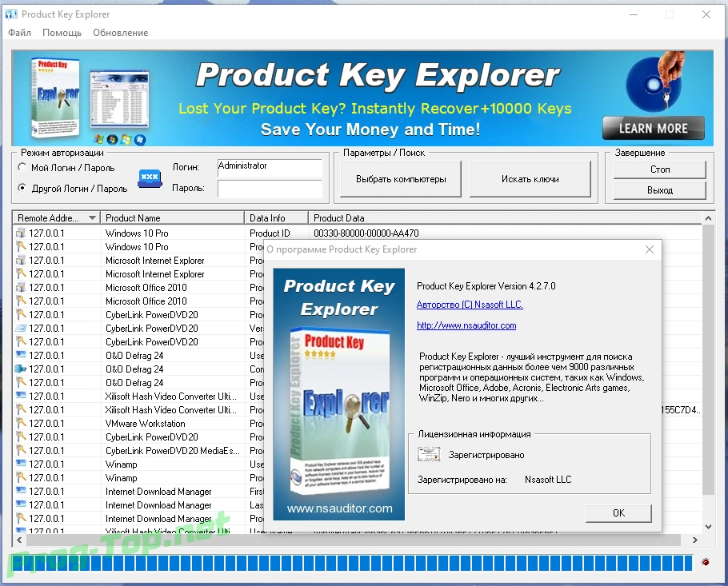Sort by the Remote Address column dropdown arrow
Viewport: 728px width, 586px height.
pyautogui.click(x=92, y=218)
